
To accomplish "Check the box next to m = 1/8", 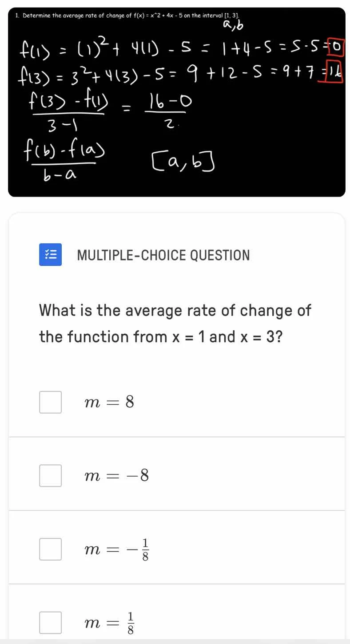I will tap(50, 622).
